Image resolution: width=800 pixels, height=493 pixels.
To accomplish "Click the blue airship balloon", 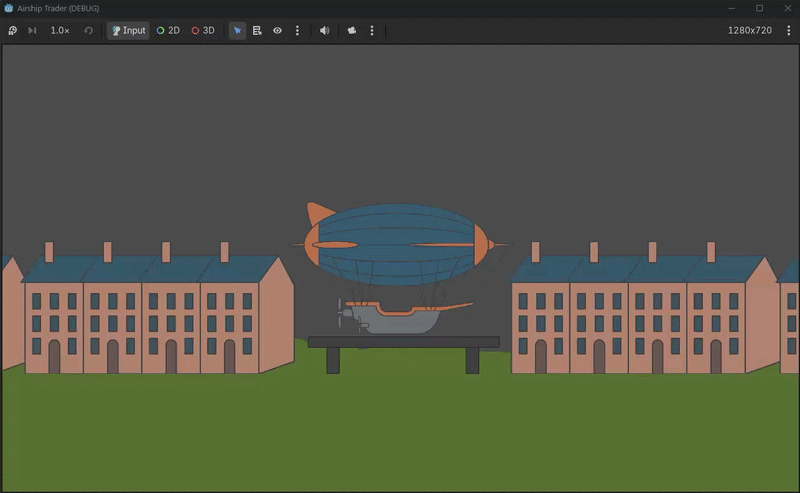I will tap(397, 244).
